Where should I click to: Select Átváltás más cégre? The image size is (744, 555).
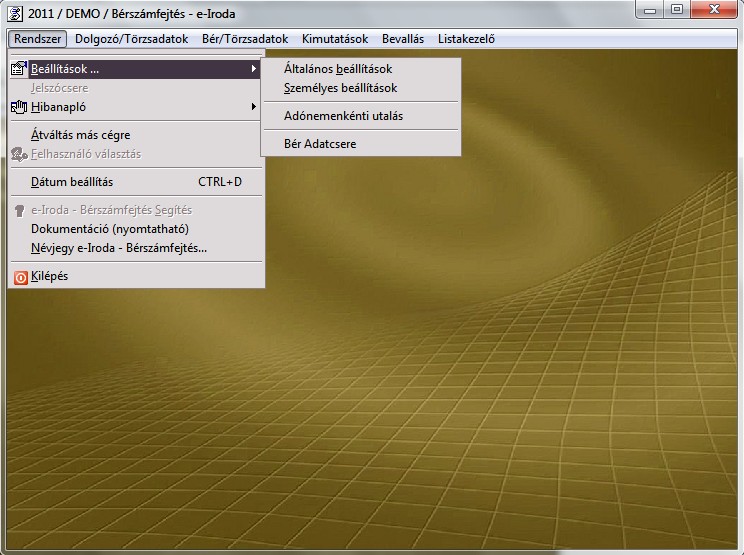pyautogui.click(x=80, y=135)
